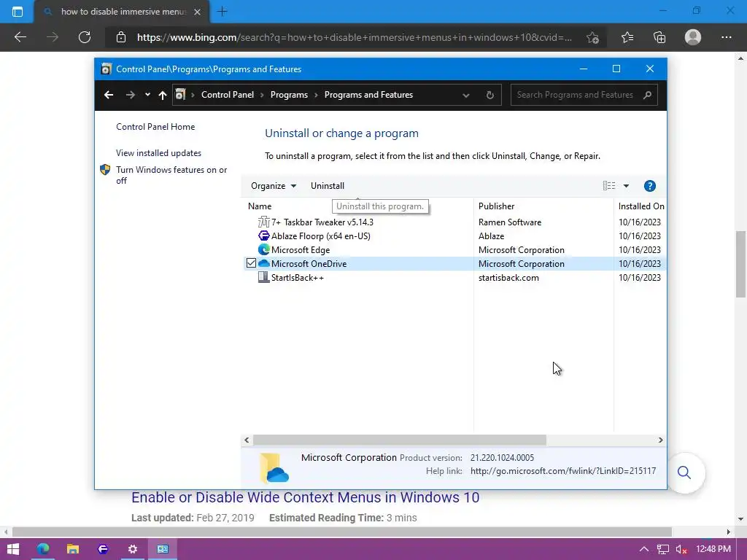Screen dimensions: 747x560
Task: Switch to the Bing search tab
Action: [x=122, y=12]
